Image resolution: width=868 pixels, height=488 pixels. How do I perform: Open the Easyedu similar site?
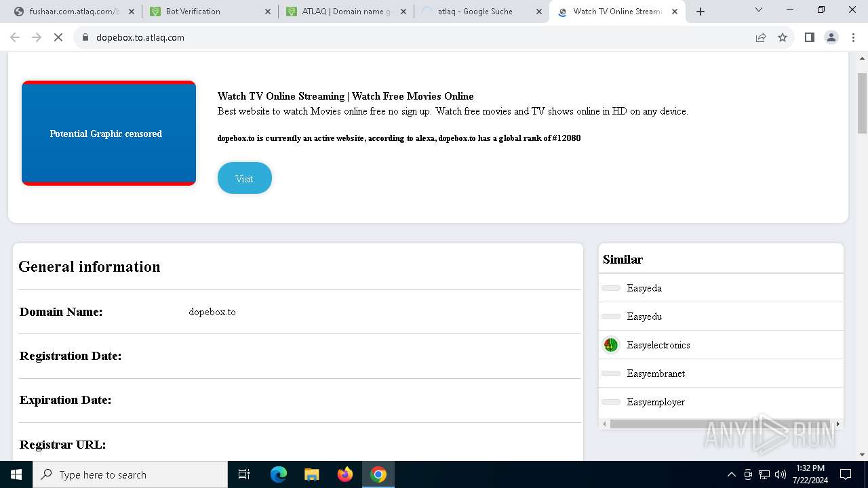click(x=644, y=317)
